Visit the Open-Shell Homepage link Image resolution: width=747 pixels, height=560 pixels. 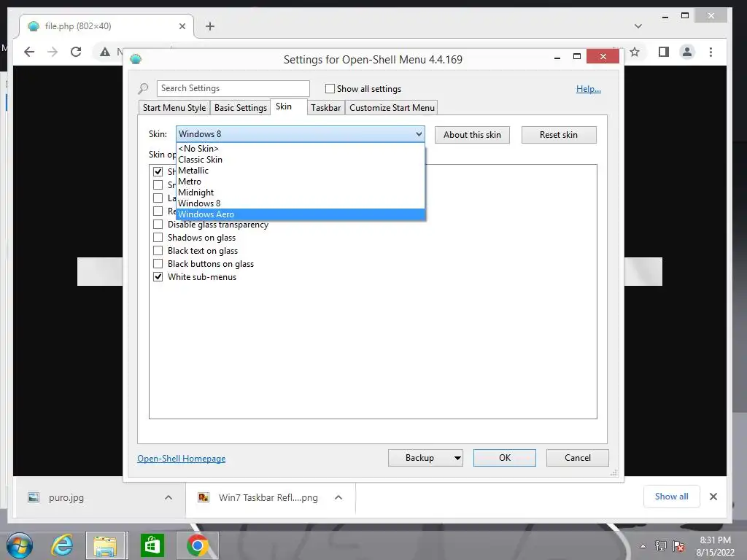pyautogui.click(x=182, y=458)
